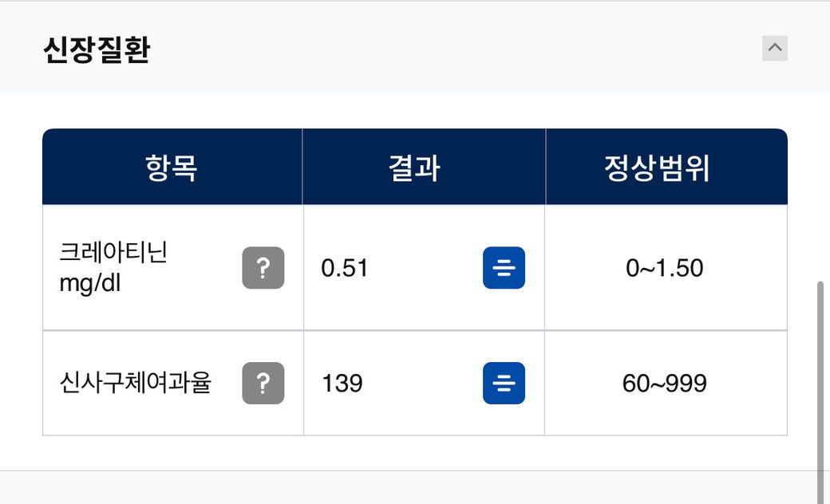Select the 결과 column header
This screenshot has height=504, width=830.
pyautogui.click(x=414, y=168)
